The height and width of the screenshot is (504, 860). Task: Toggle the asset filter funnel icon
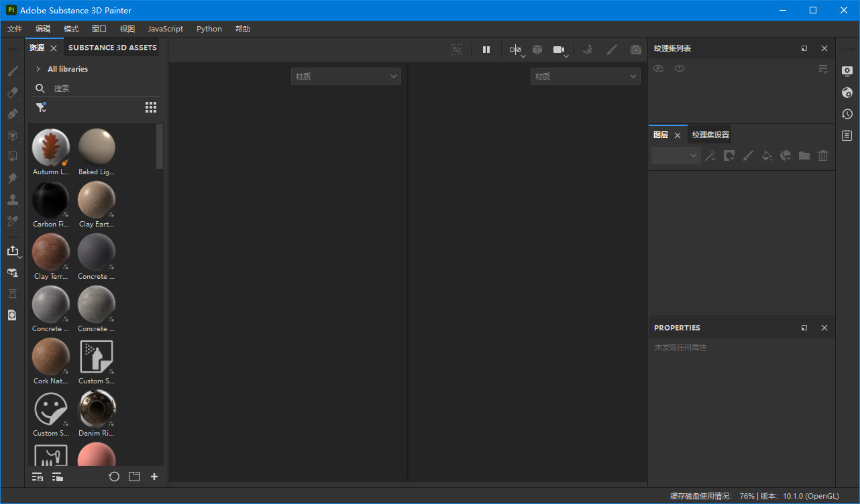pos(41,107)
